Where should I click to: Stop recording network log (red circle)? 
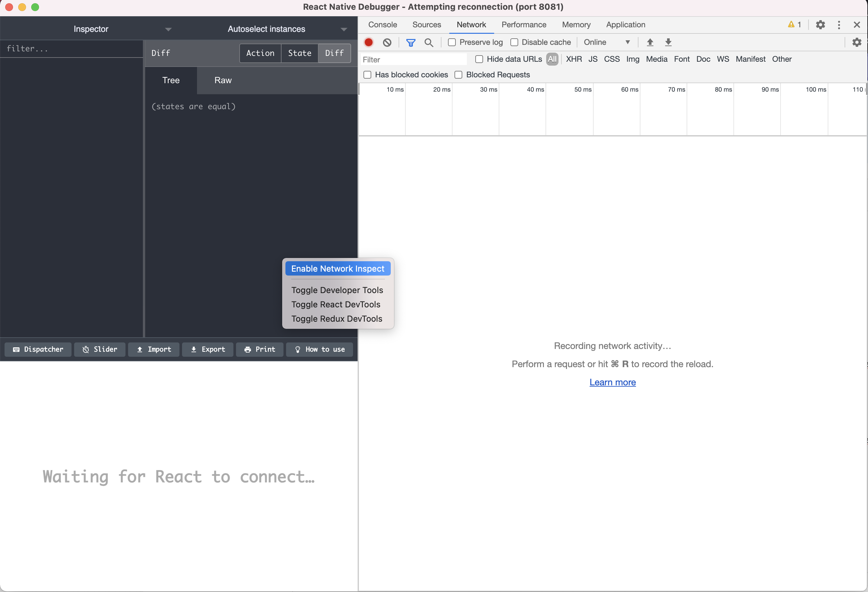(369, 42)
